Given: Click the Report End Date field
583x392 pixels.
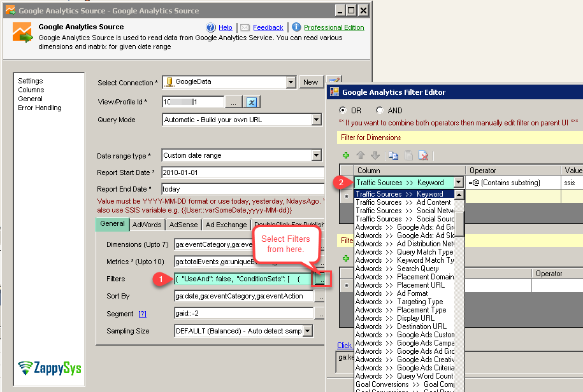Looking at the screenshot, I should (x=243, y=189).
